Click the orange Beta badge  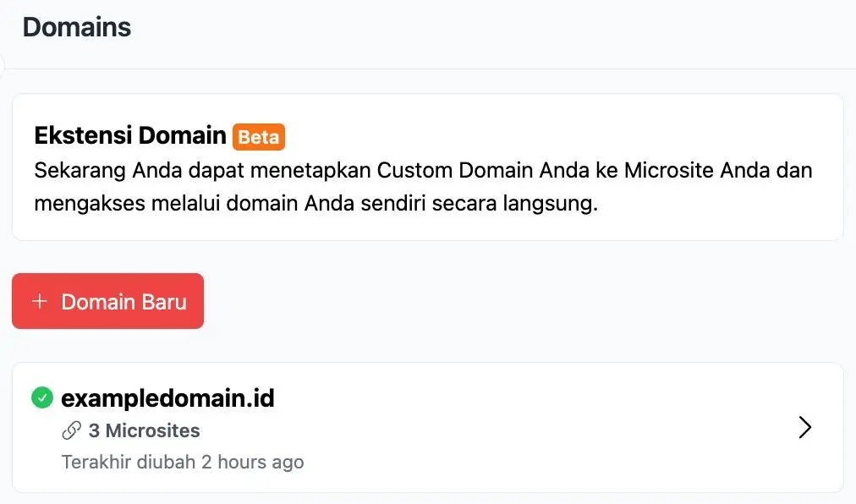point(259,137)
